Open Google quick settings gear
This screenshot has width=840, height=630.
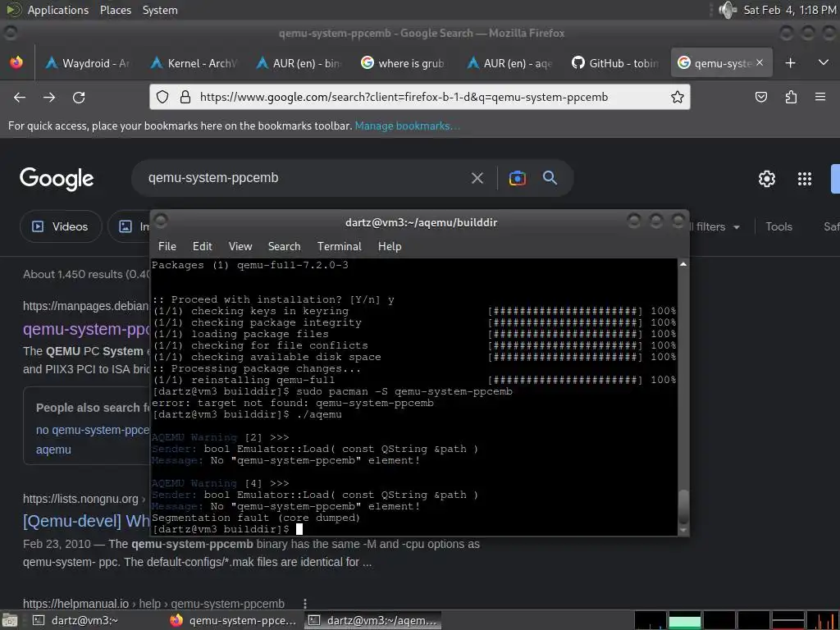pyautogui.click(x=767, y=178)
